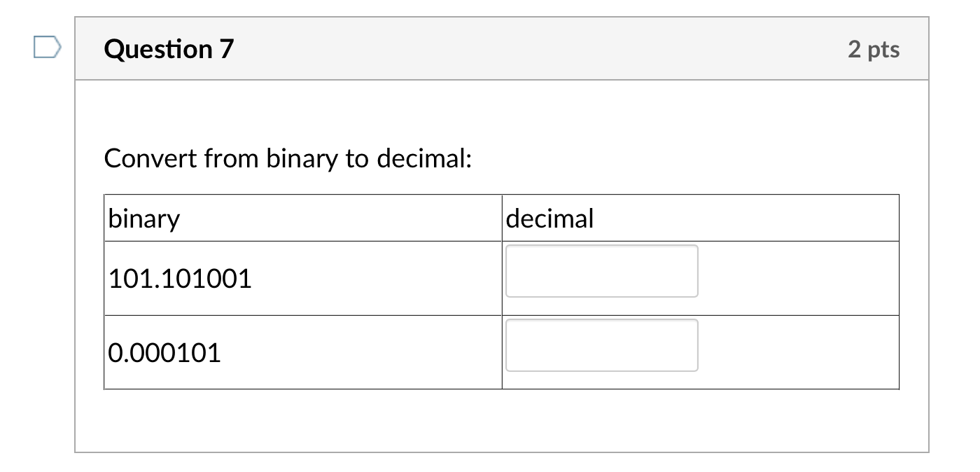Screen dimensions: 980x472
Task: Select the binary column header cell
Action: [x=210, y=218]
